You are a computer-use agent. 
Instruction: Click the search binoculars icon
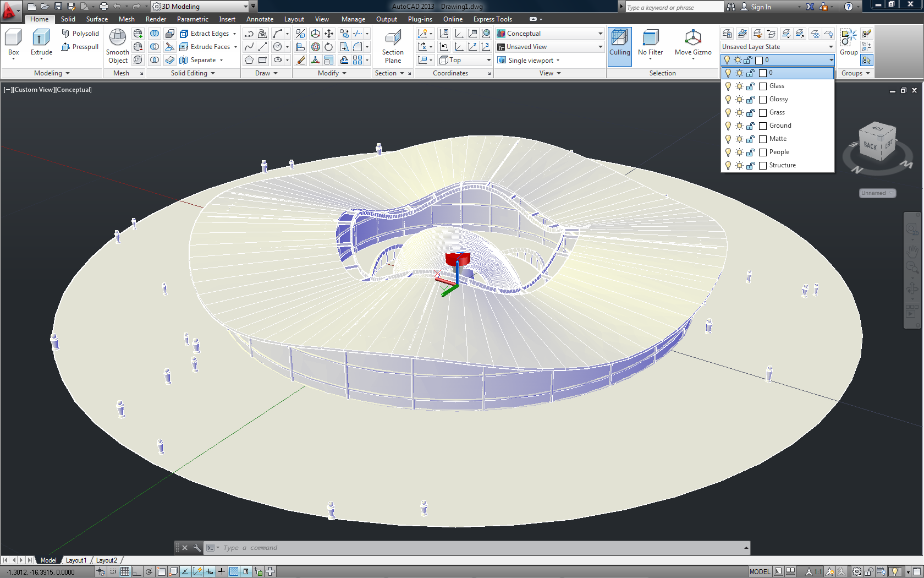click(730, 7)
